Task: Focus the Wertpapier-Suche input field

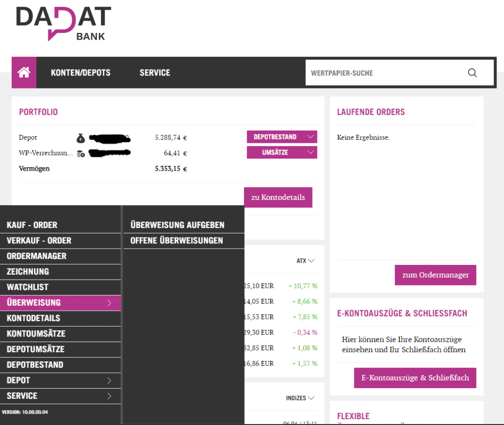Action: 384,73
